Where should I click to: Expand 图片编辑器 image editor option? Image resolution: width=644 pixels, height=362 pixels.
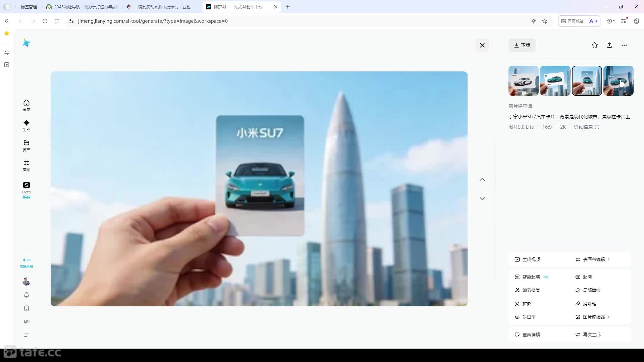pyautogui.click(x=593, y=317)
